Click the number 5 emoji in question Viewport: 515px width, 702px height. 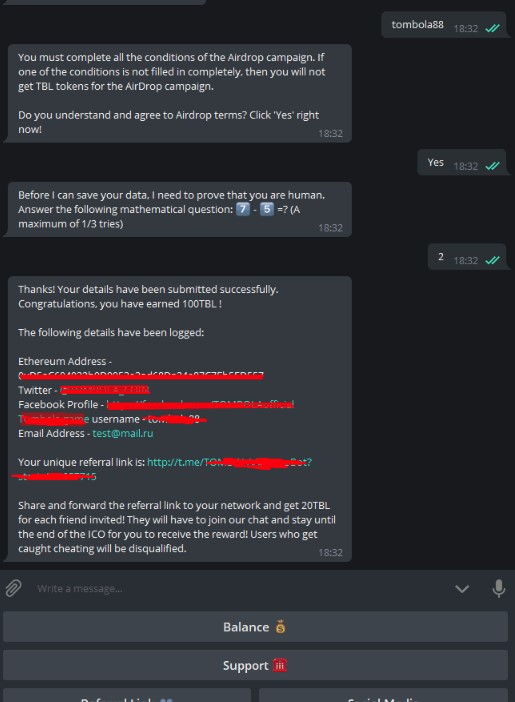click(x=267, y=209)
